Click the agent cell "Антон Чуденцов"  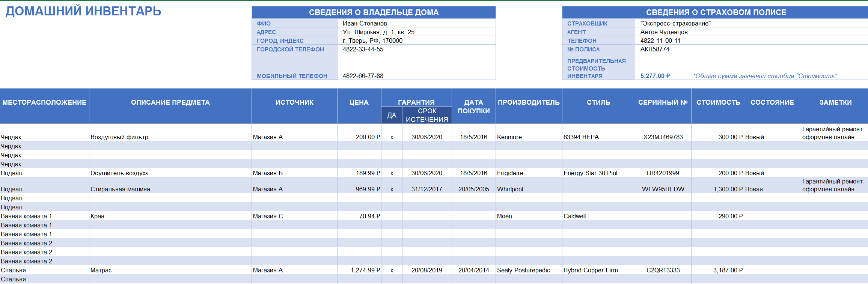click(x=751, y=32)
